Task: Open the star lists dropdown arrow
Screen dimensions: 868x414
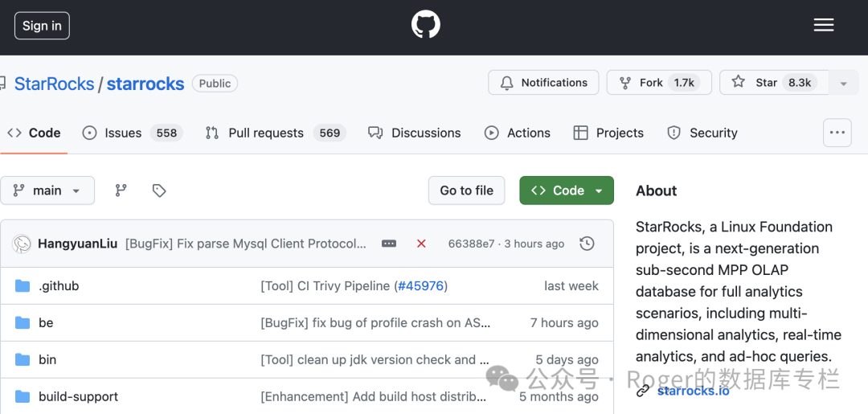Action: click(x=843, y=83)
